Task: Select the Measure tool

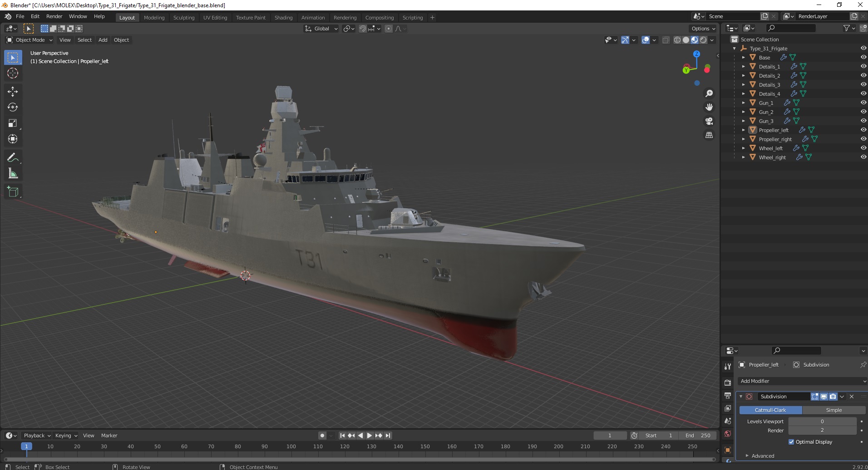Action: [13, 173]
